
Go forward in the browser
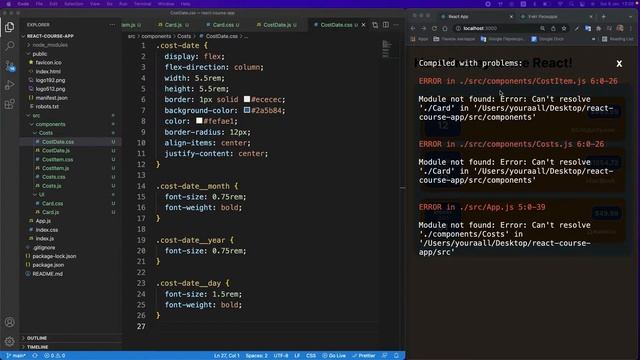423,29
